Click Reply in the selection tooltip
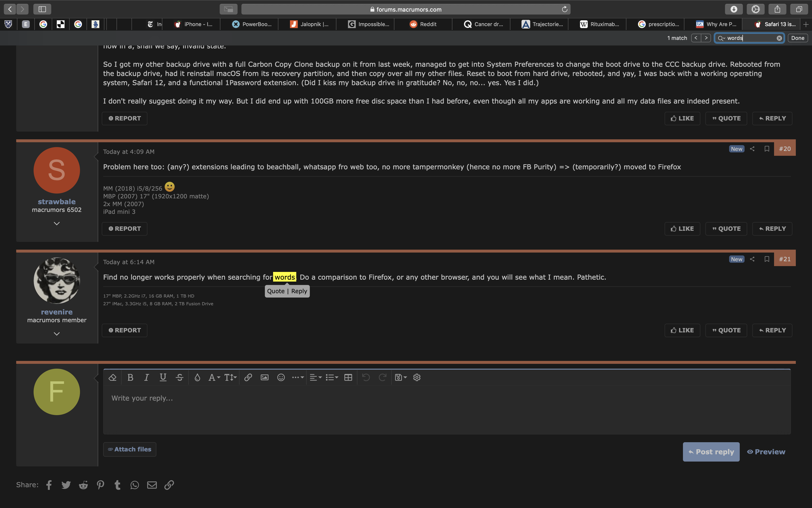 click(299, 291)
